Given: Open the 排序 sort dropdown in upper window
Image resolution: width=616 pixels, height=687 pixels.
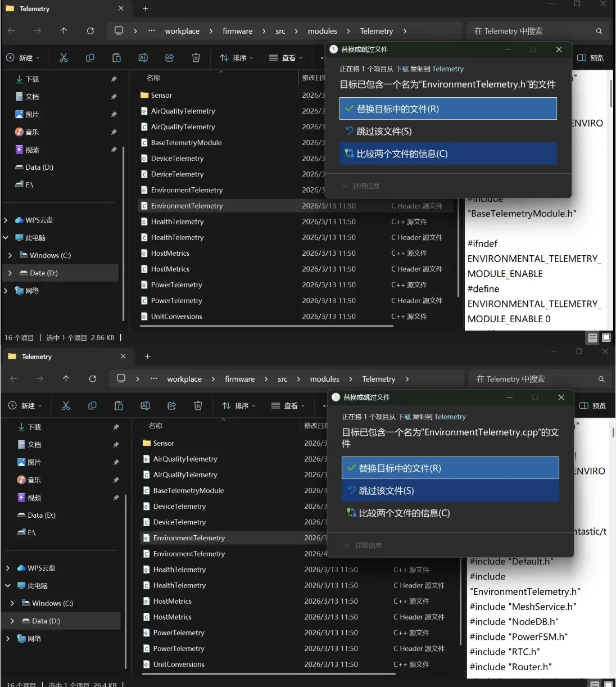Looking at the screenshot, I should pos(237,58).
